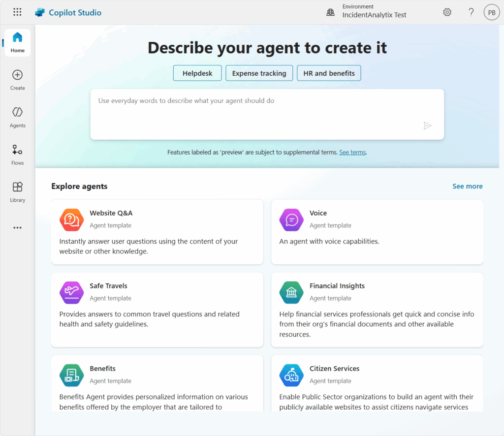Open the environment picker globe icon
The width and height of the screenshot is (504, 436).
[x=330, y=12]
